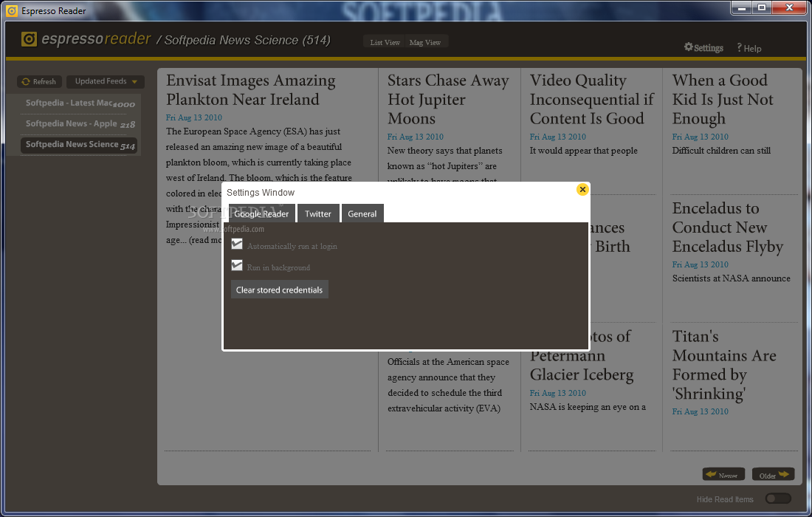The height and width of the screenshot is (517, 812).
Task: Open the Envisat Images Amazing Plankton article
Action: click(251, 89)
